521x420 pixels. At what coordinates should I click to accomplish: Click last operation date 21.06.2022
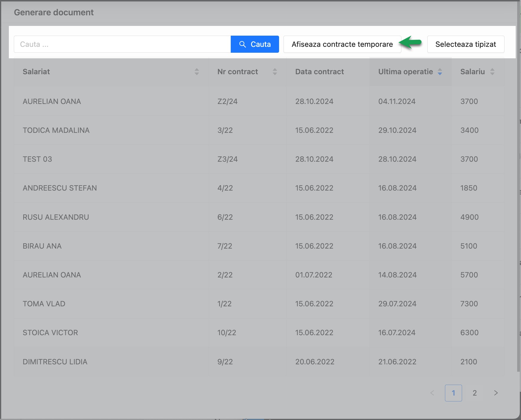397,362
